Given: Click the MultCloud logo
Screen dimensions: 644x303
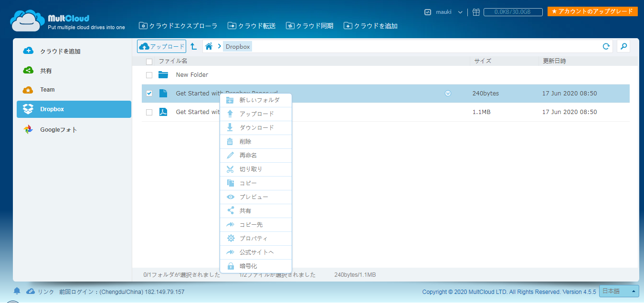Looking at the screenshot, I should pos(67,21).
